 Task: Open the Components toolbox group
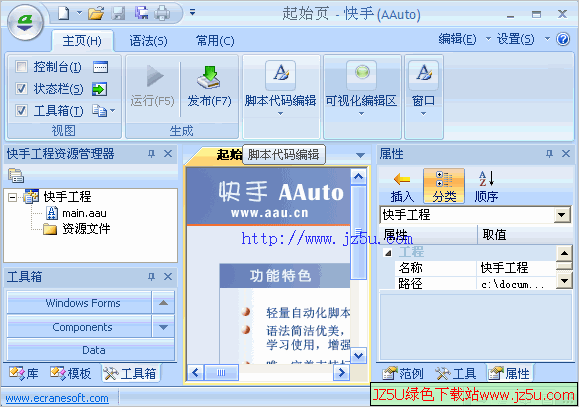coord(79,327)
